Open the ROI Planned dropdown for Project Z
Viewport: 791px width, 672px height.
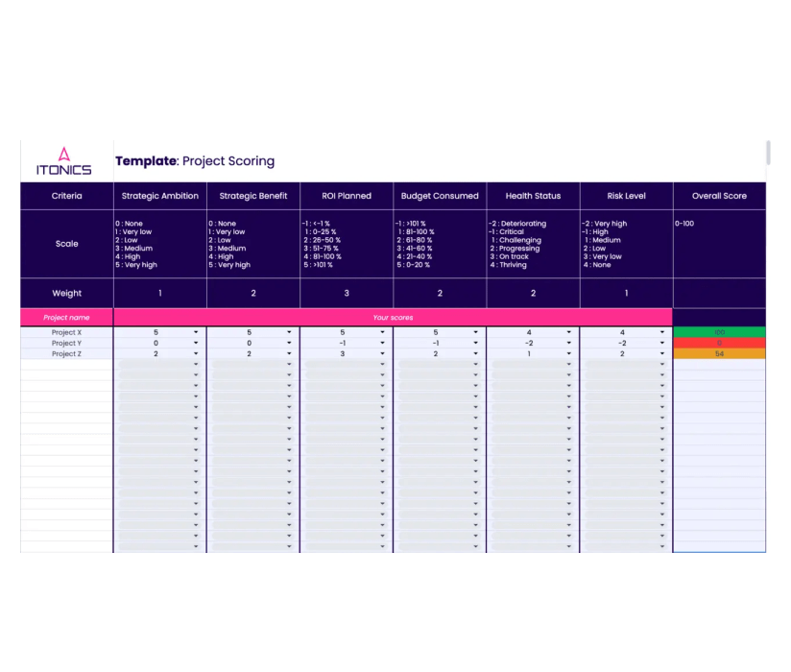coord(383,353)
